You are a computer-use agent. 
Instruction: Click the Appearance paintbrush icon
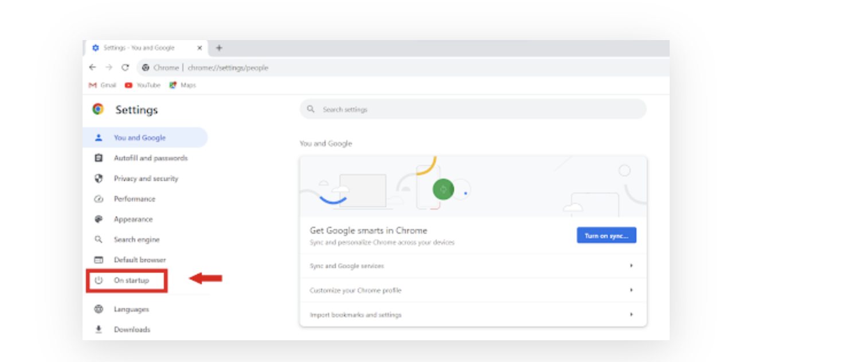[99, 219]
